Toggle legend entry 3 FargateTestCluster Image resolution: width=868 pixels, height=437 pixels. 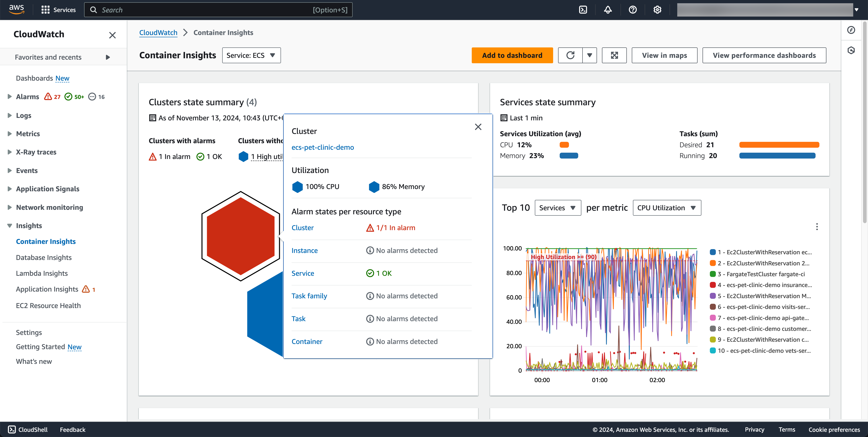click(761, 274)
